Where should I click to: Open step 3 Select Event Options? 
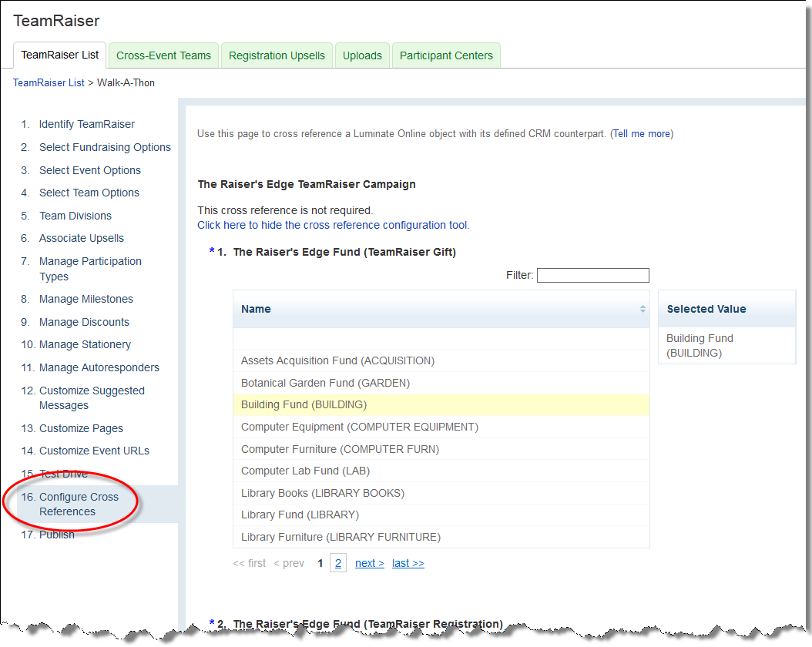coord(90,170)
